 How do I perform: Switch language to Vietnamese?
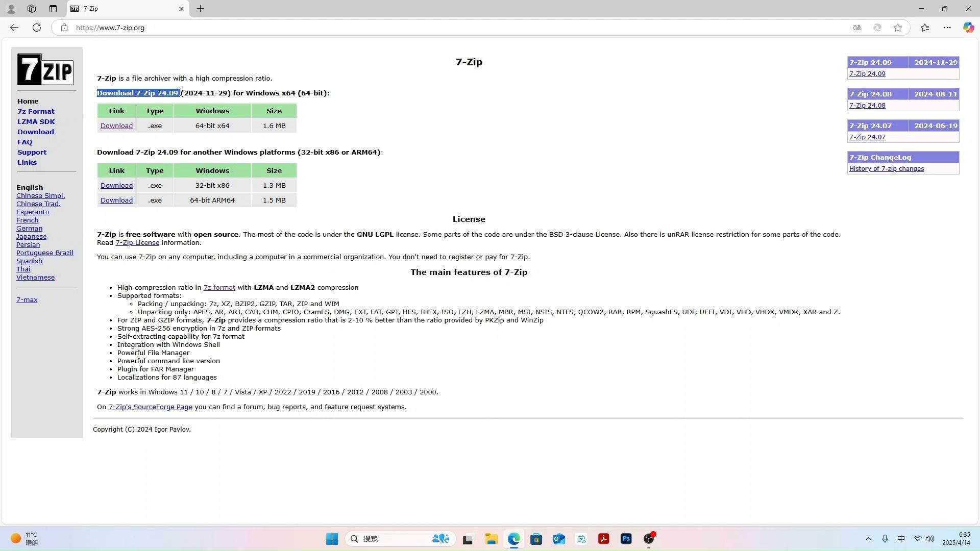click(35, 277)
